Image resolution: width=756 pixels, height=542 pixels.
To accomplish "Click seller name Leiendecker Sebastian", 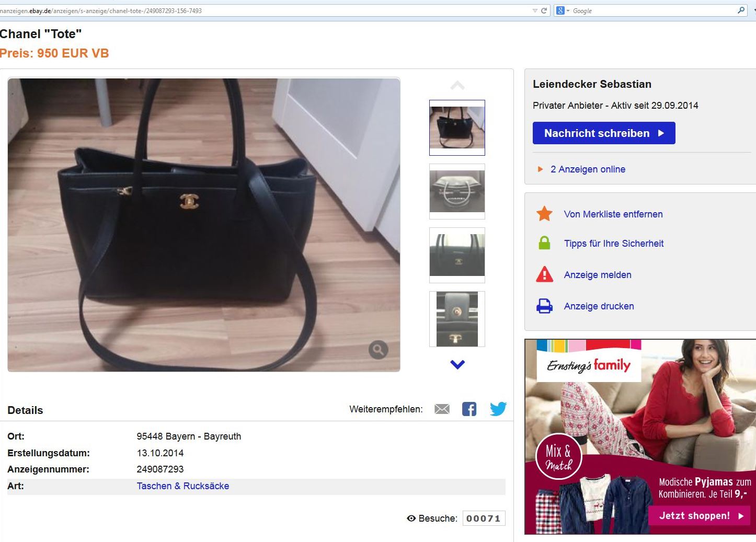I will pyautogui.click(x=592, y=84).
